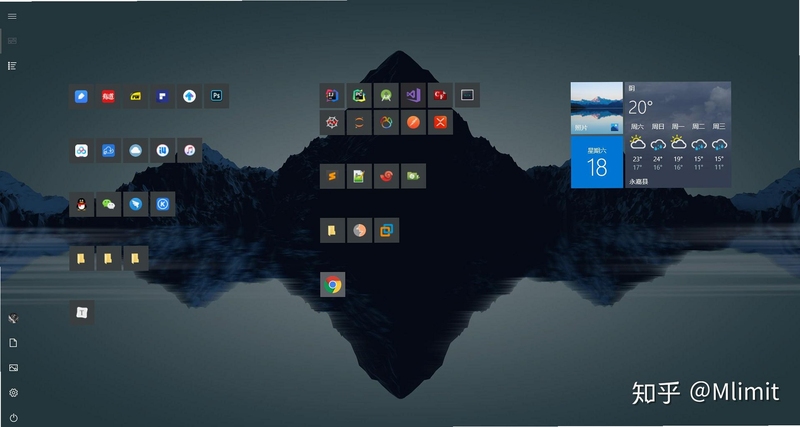Open the blue up-arrow circle tile

189,96
